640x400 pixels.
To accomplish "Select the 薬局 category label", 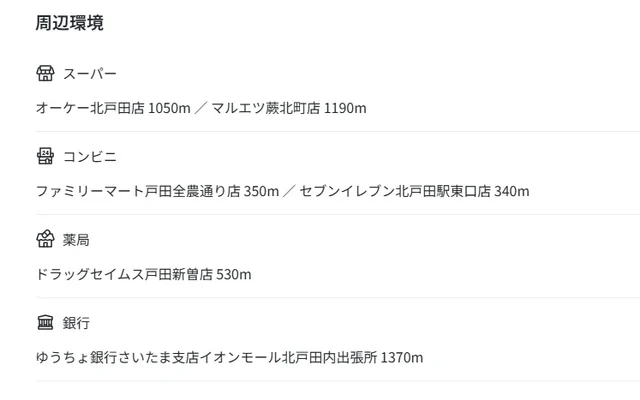I will tap(77, 240).
